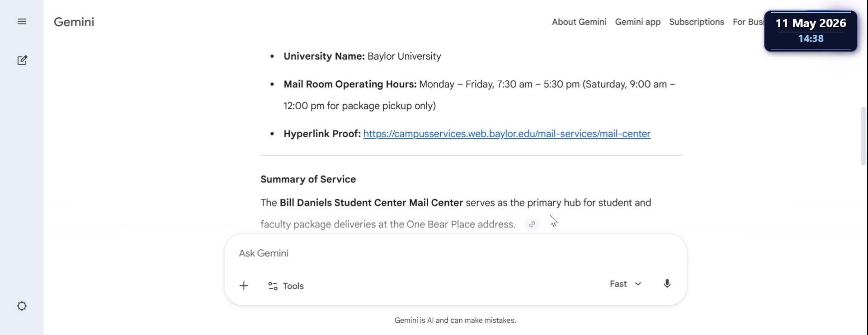Go to Gemini app page
This screenshot has width=868, height=335.
tap(637, 22)
